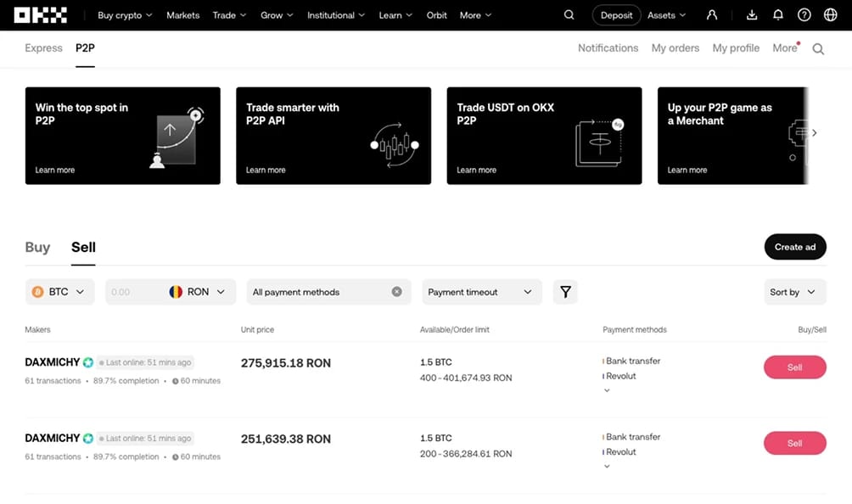Viewport: 852px width, 504px height.
Task: Click the 275,915.18 RON unit price
Action: click(286, 363)
